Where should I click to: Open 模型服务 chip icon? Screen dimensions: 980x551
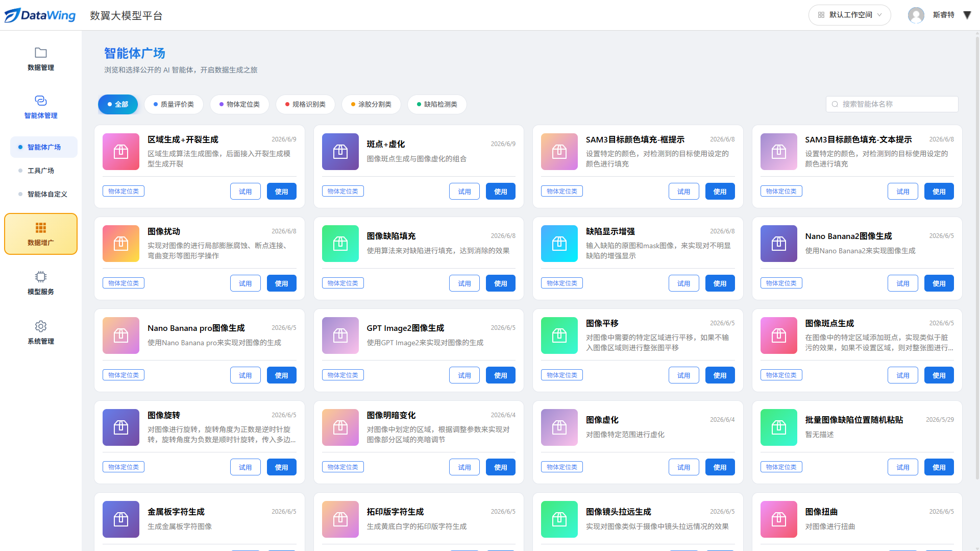41,277
